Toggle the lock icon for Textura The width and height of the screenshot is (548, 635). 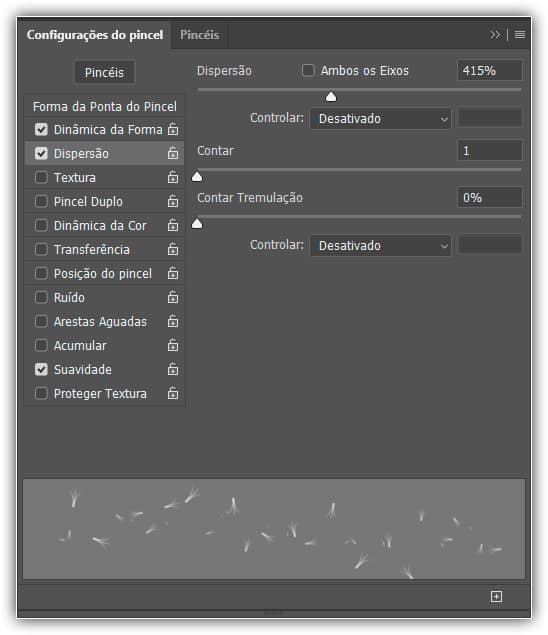click(173, 177)
